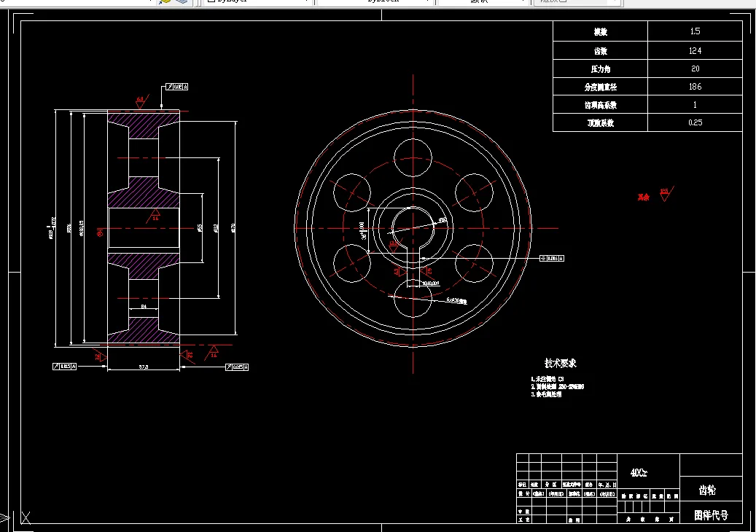Select the 10±0.009 keyway width dimension
The height and width of the screenshot is (532, 756).
point(431,283)
